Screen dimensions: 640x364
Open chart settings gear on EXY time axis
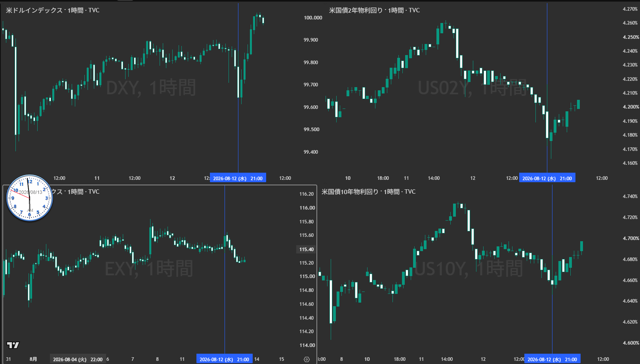pos(307,359)
